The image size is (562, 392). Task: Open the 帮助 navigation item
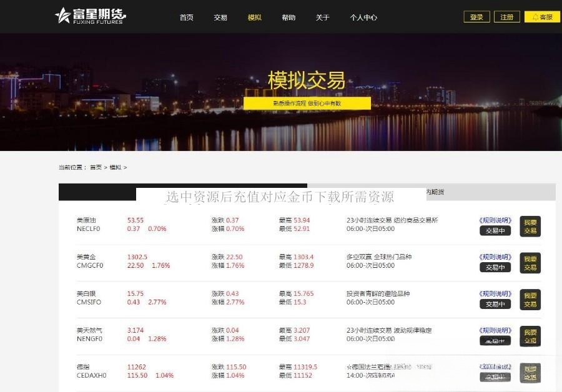click(288, 17)
